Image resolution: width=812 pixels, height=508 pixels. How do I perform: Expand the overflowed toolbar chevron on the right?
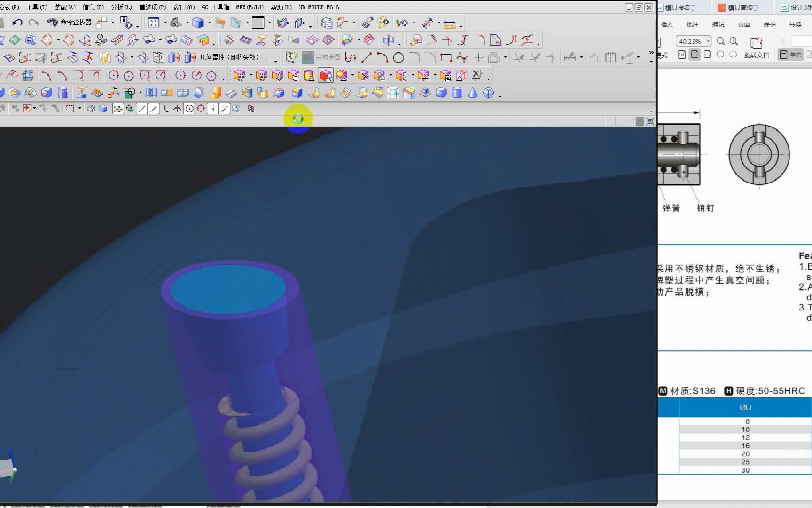pyautogui.click(x=652, y=53)
